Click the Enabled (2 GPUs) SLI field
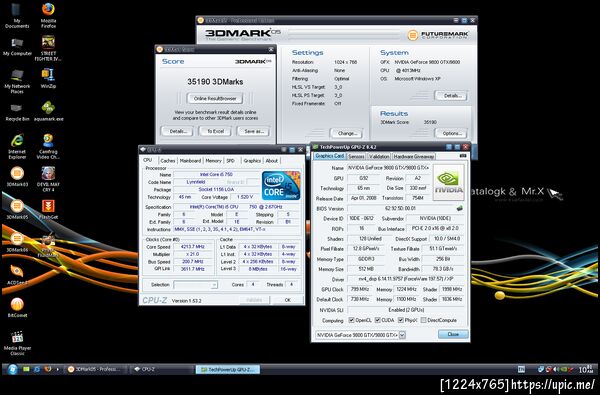600x395 pixels. tap(406, 310)
